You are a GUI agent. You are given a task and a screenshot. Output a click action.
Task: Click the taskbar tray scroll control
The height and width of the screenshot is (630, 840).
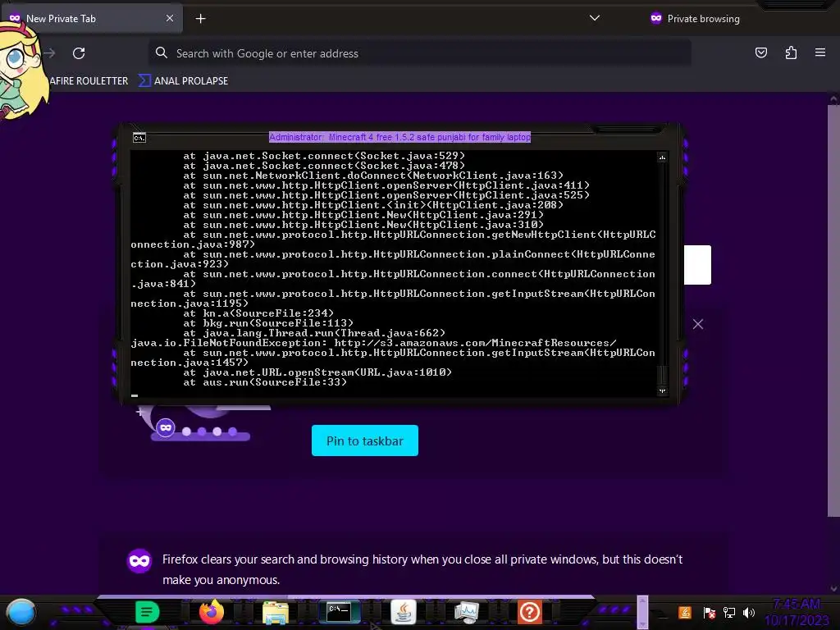pos(642,612)
